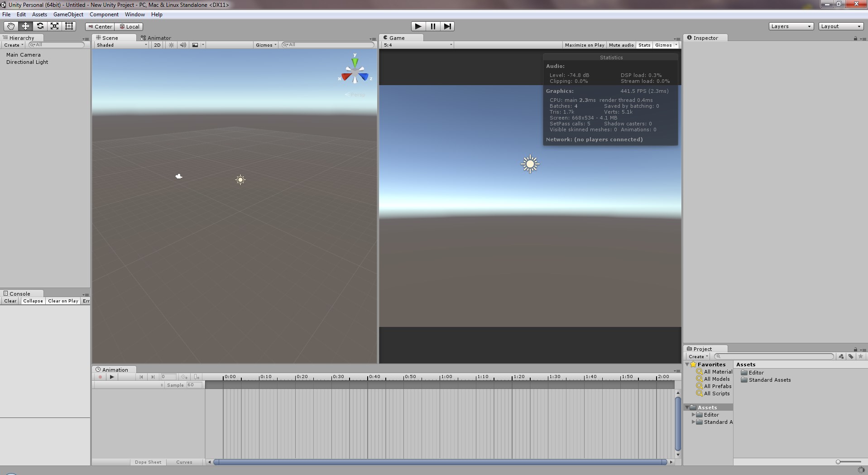868x475 pixels.
Task: Select the Rotate tool
Action: coord(40,26)
